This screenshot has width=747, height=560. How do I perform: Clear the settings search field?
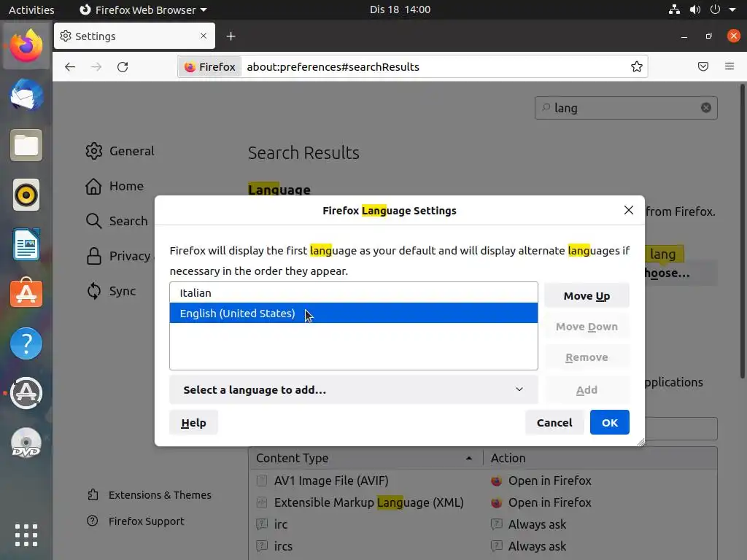tap(706, 108)
